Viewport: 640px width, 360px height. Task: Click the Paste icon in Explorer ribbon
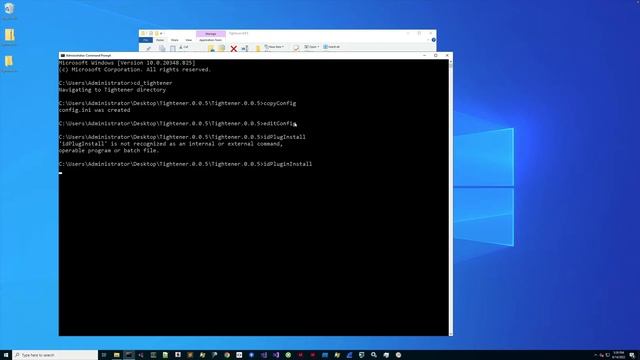coord(173,49)
